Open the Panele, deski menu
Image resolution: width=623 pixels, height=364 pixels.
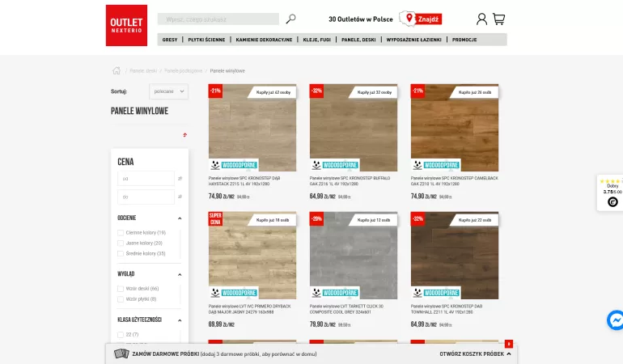tap(358, 40)
